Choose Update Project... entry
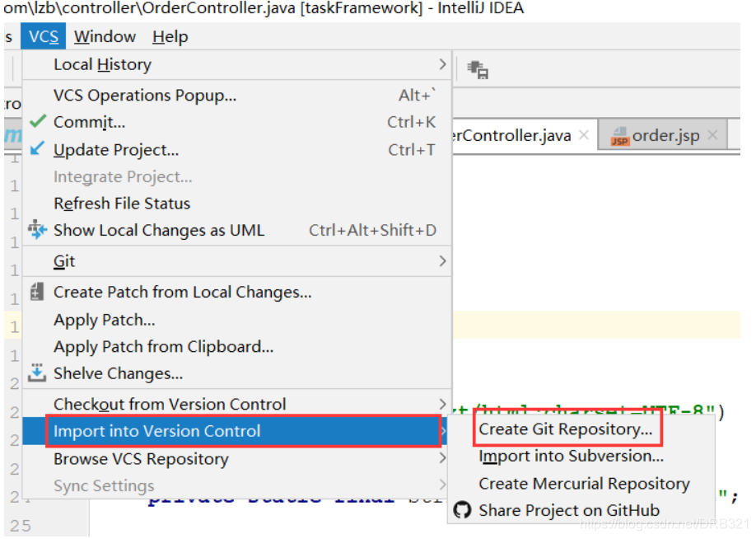 click(x=236, y=150)
